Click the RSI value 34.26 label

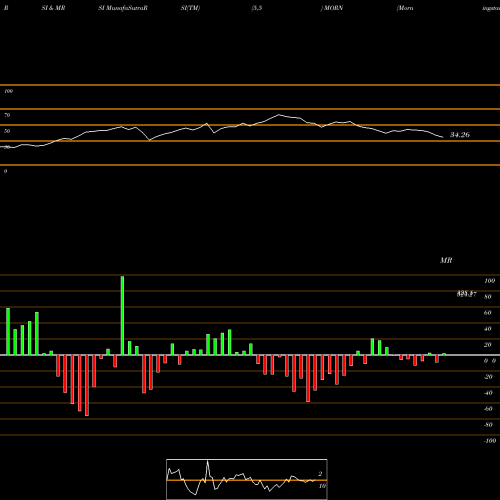click(x=460, y=135)
